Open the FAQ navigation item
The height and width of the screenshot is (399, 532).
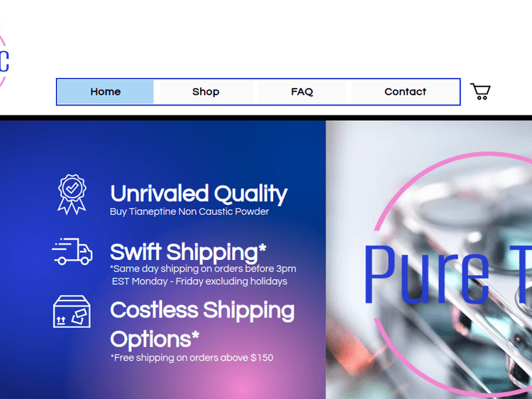(x=301, y=92)
